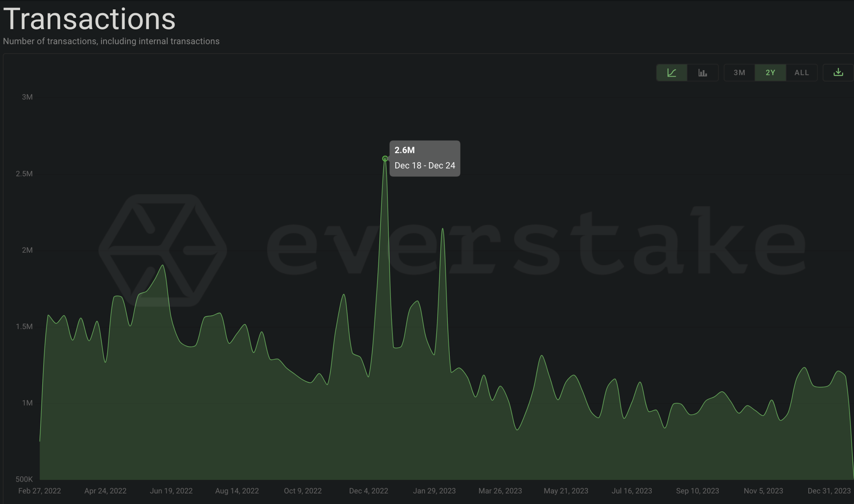Screen dimensions: 854x504
Task: Toggle the ALL time range
Action: (801, 72)
